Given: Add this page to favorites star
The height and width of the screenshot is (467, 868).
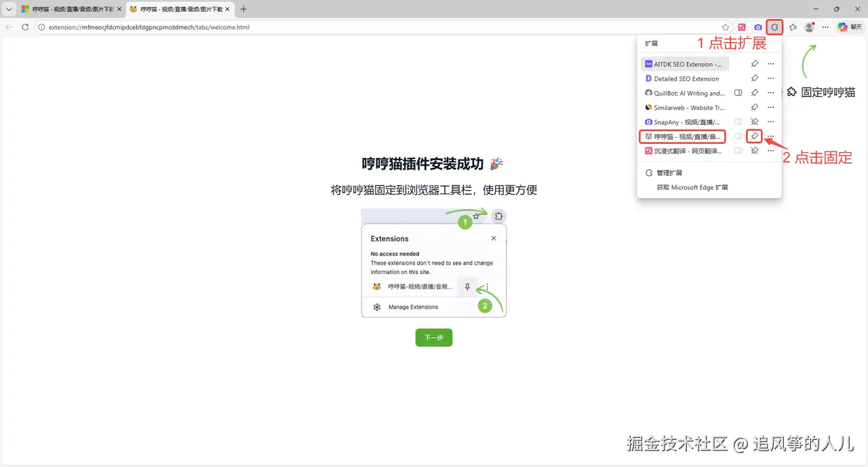Looking at the screenshot, I should 726,27.
